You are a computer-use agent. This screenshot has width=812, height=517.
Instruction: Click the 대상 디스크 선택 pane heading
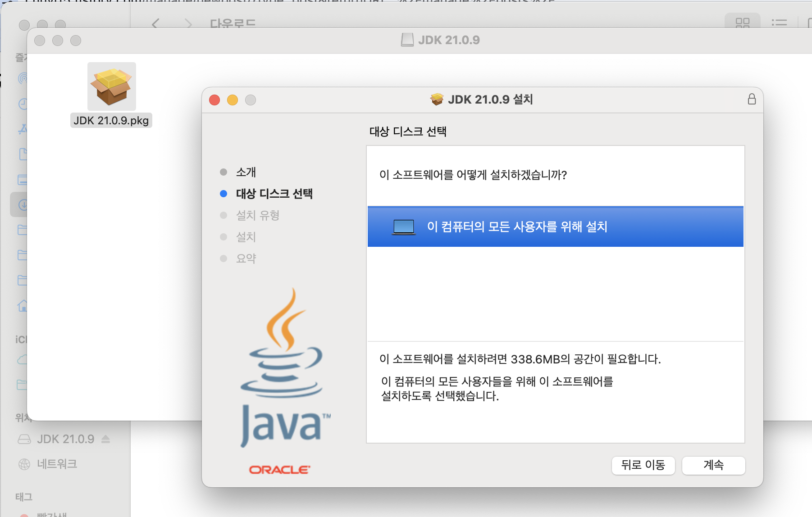pos(408,132)
